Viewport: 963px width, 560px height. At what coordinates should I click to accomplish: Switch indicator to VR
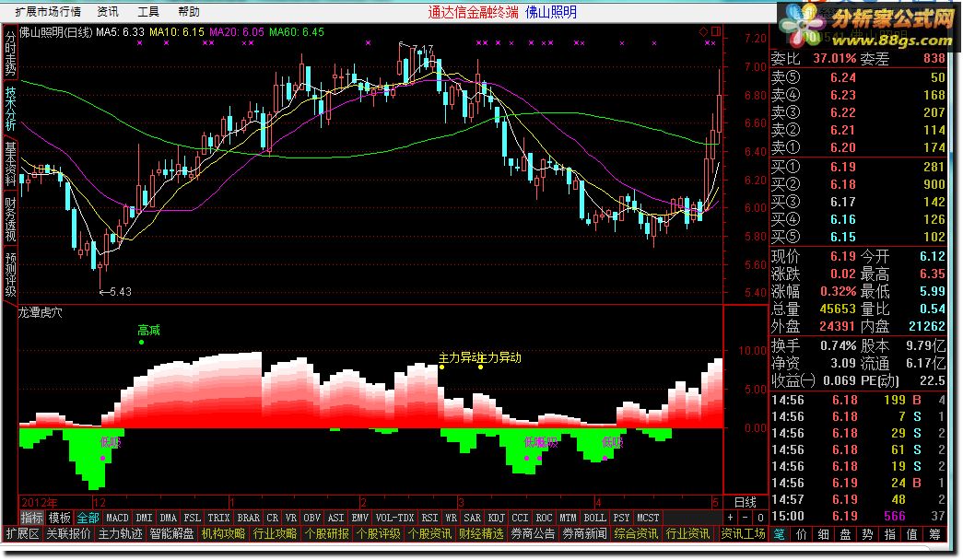point(291,518)
